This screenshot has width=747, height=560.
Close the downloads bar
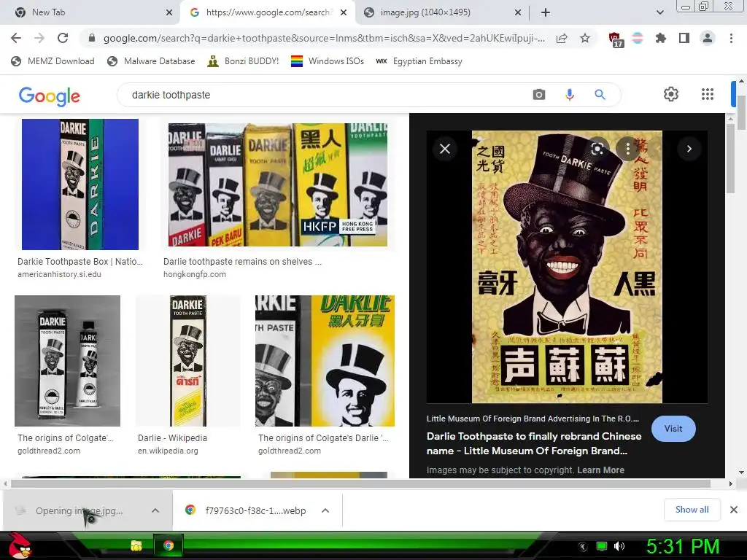(x=734, y=510)
